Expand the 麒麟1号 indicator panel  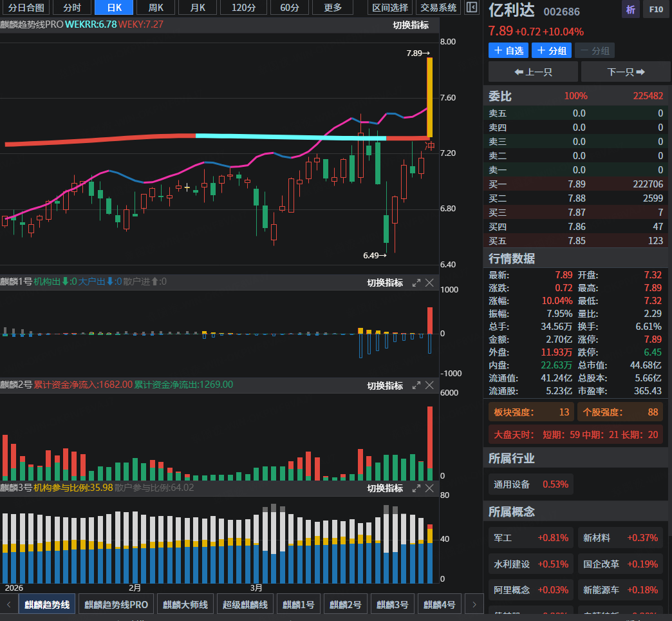click(x=416, y=283)
